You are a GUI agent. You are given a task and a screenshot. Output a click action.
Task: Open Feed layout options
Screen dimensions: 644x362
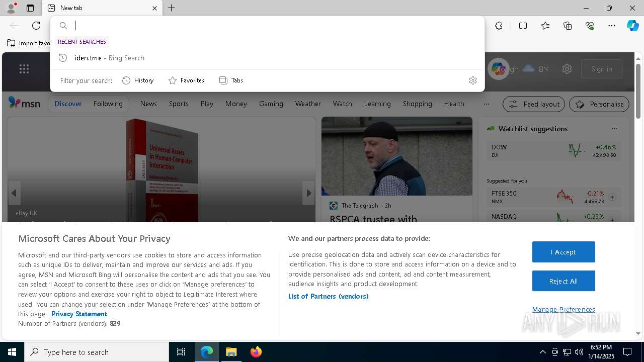click(x=534, y=104)
